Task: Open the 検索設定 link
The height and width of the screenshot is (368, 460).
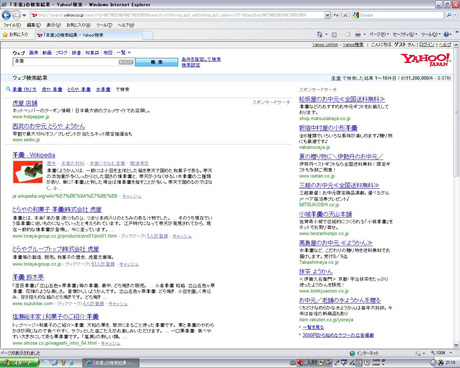Action: 191,65
